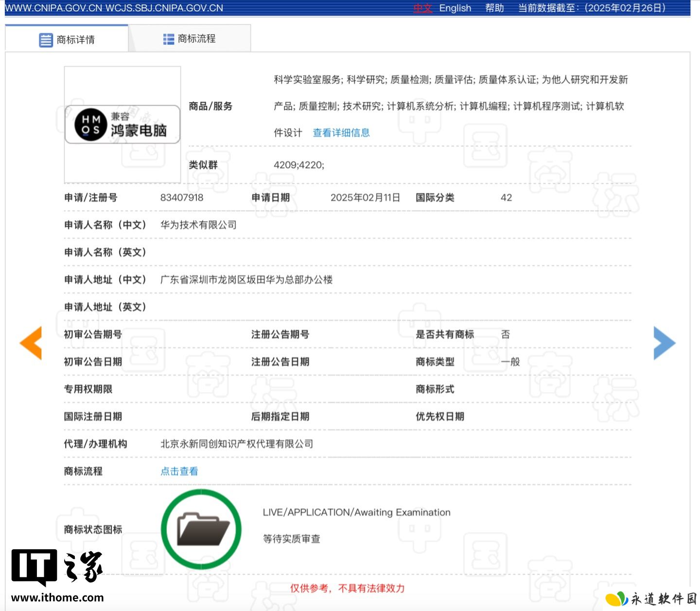Click the 注册公告日期 label
700x611 pixels.
280,362
